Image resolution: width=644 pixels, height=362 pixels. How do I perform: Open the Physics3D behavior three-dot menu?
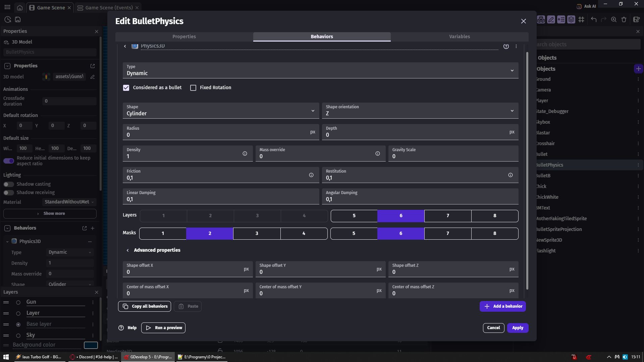pyautogui.click(x=516, y=46)
